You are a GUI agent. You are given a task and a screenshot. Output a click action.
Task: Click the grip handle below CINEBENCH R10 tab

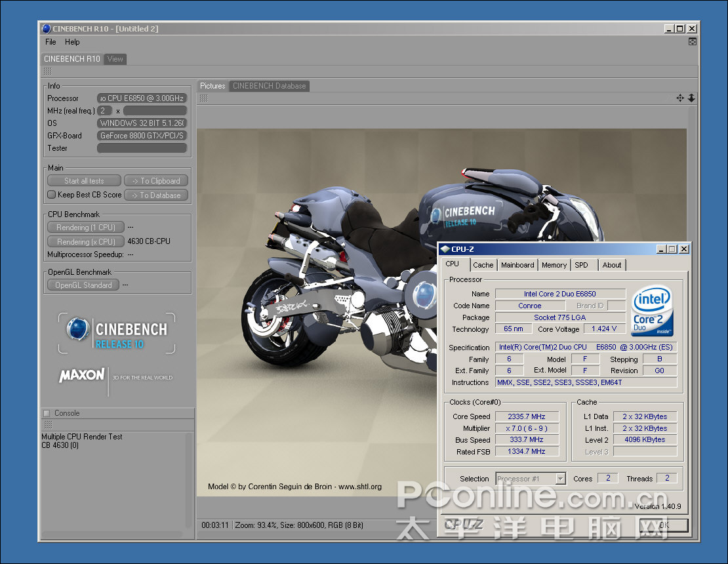(47, 71)
